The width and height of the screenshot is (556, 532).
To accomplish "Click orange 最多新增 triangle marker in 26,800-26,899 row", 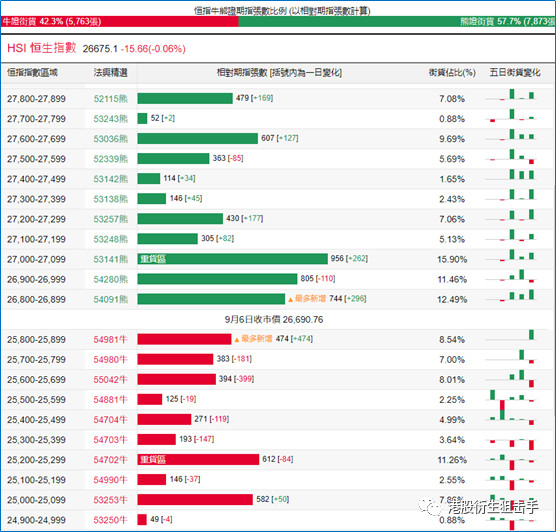I will [x=290, y=300].
